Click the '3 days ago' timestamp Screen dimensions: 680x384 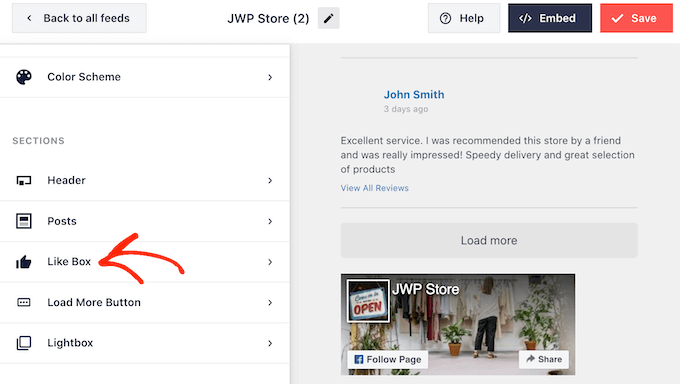pos(406,109)
